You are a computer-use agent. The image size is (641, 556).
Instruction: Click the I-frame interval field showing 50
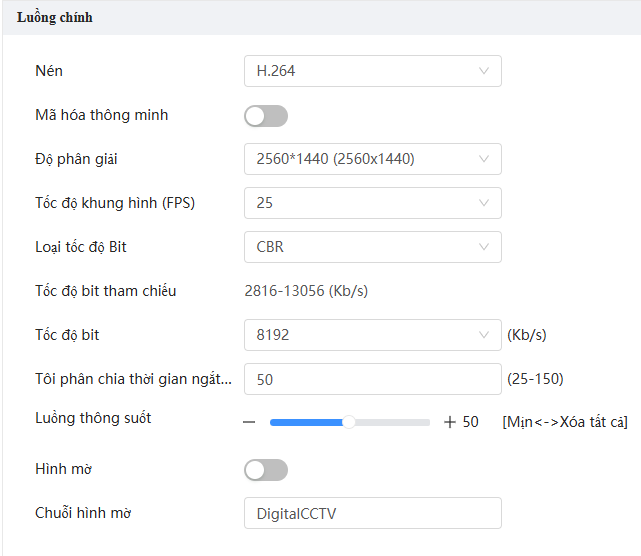tap(373, 379)
